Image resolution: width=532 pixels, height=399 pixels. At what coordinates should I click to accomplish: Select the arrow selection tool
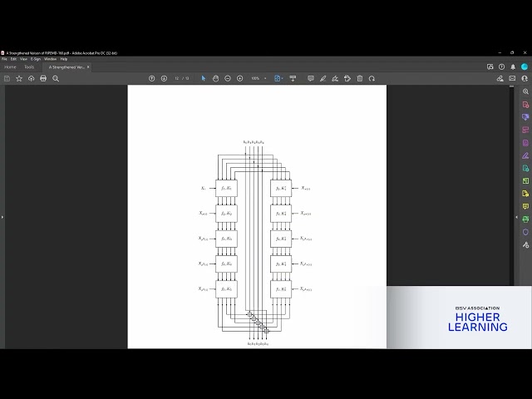[x=203, y=78]
